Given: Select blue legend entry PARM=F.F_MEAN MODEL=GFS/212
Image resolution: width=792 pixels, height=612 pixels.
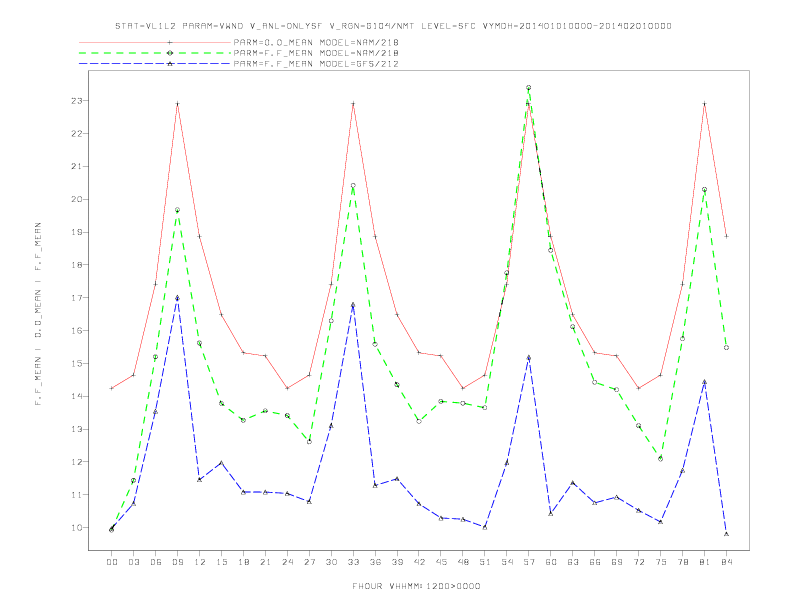Looking at the screenshot, I should pos(316,64).
